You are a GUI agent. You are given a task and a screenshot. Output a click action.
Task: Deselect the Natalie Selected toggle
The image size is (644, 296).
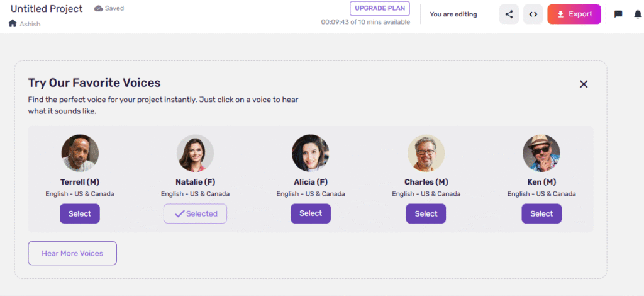click(195, 213)
